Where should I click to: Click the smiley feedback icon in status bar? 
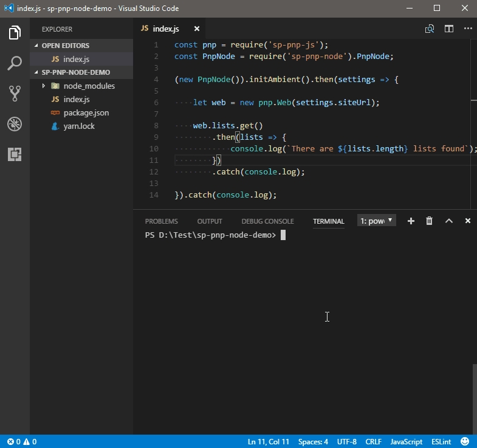click(x=465, y=441)
